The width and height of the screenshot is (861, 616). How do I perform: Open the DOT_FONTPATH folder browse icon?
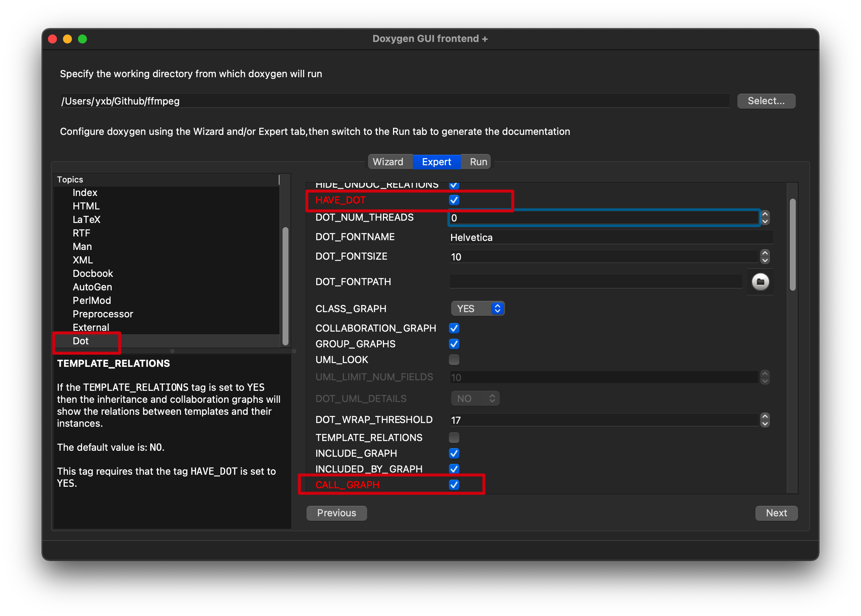point(760,282)
